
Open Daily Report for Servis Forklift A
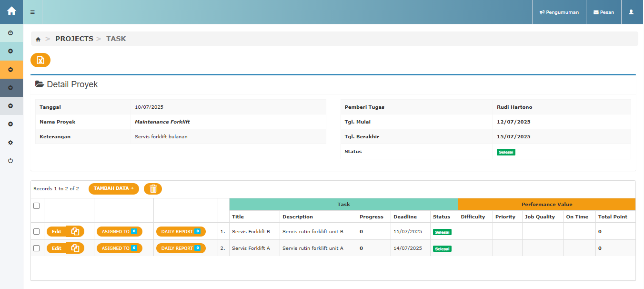coord(181,248)
